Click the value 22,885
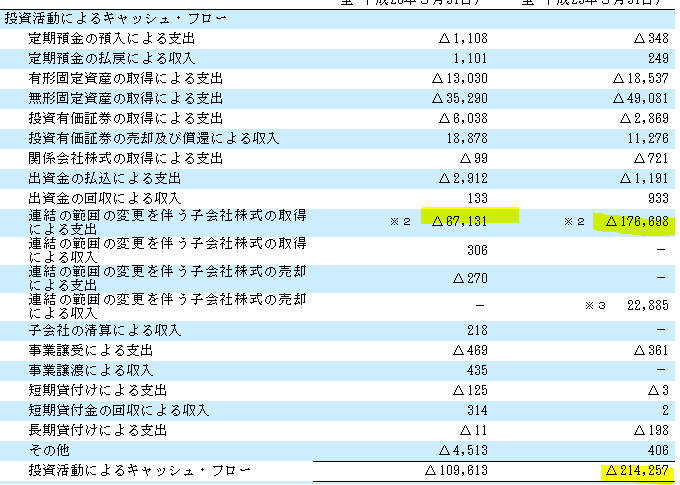680x485 pixels. click(x=648, y=305)
